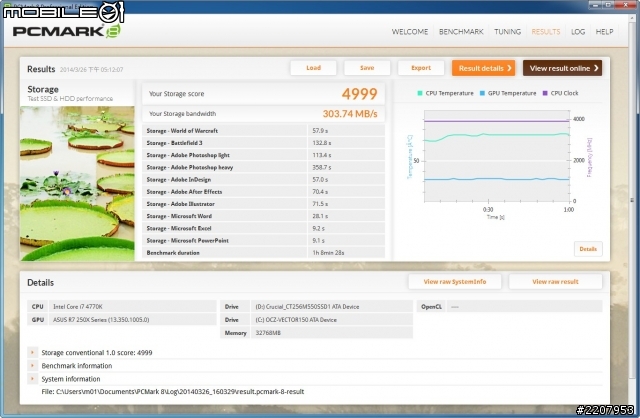
Task: Click View result online button
Action: 562,68
